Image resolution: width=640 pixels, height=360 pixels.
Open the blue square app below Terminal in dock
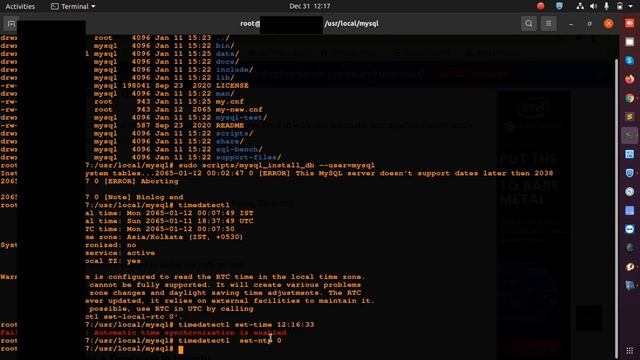coord(629,154)
